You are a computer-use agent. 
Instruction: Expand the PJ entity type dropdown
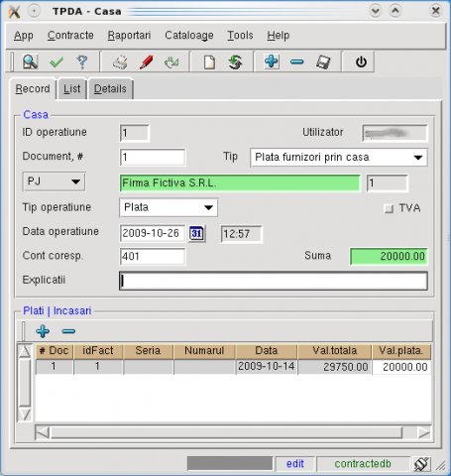tap(54, 181)
